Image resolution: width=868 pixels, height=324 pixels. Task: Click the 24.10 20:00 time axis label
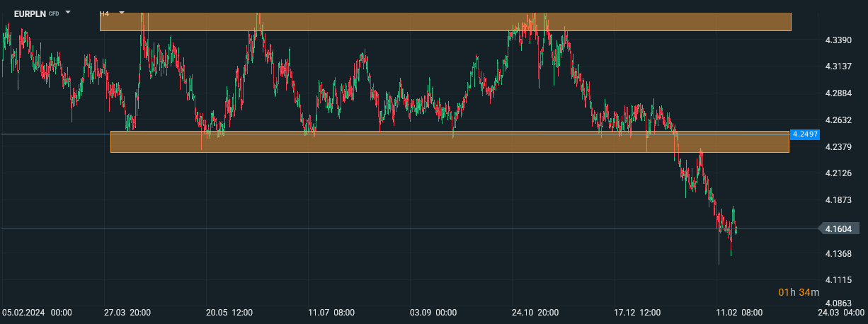click(535, 312)
